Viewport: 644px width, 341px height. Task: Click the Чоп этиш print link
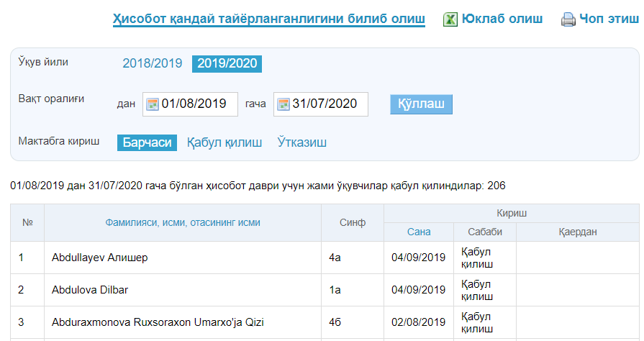click(x=609, y=19)
